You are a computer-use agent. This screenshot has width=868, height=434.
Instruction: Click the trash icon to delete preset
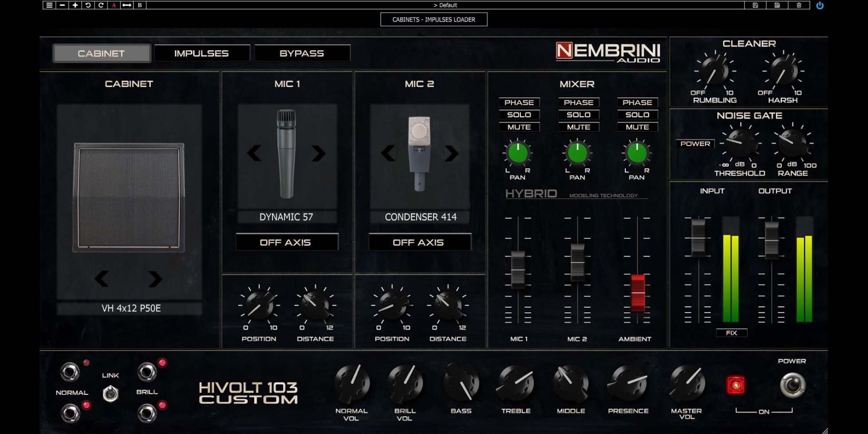[799, 5]
